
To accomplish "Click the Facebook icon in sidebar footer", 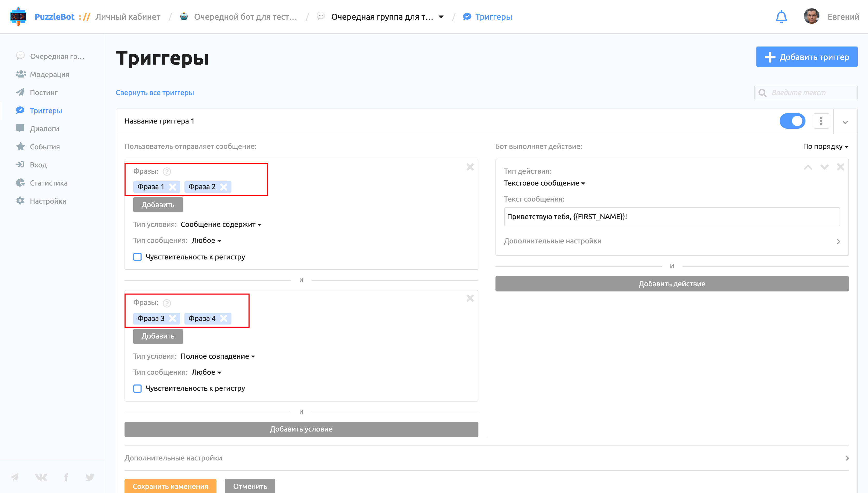I will [x=66, y=477].
